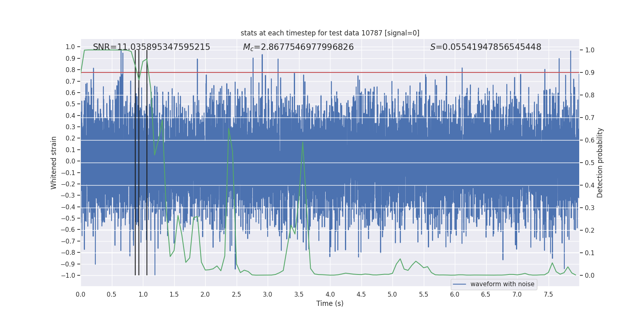Click the 2.5 tick on the time axis
This screenshot has width=644, height=322.
[236, 294]
